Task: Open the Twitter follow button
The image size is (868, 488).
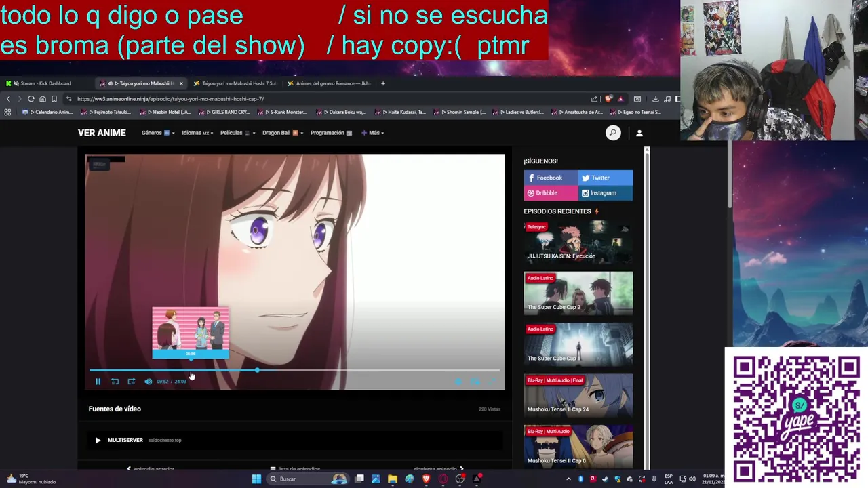Action: tap(606, 178)
